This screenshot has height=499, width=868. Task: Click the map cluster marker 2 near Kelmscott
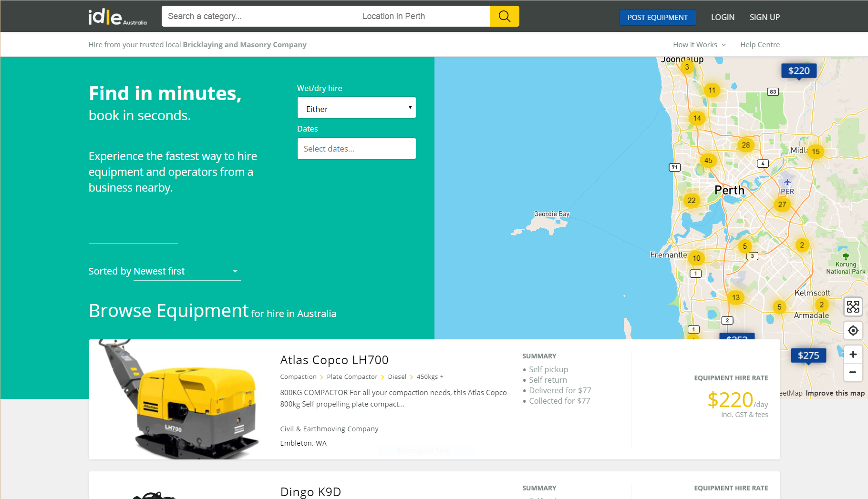click(x=821, y=305)
